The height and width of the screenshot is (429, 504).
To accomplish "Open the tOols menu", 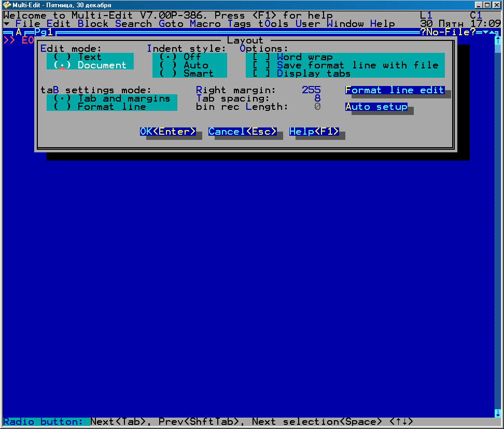I will (273, 24).
